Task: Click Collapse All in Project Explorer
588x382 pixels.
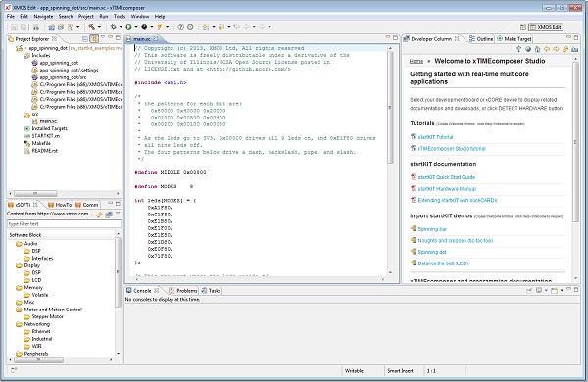Action: click(85, 38)
